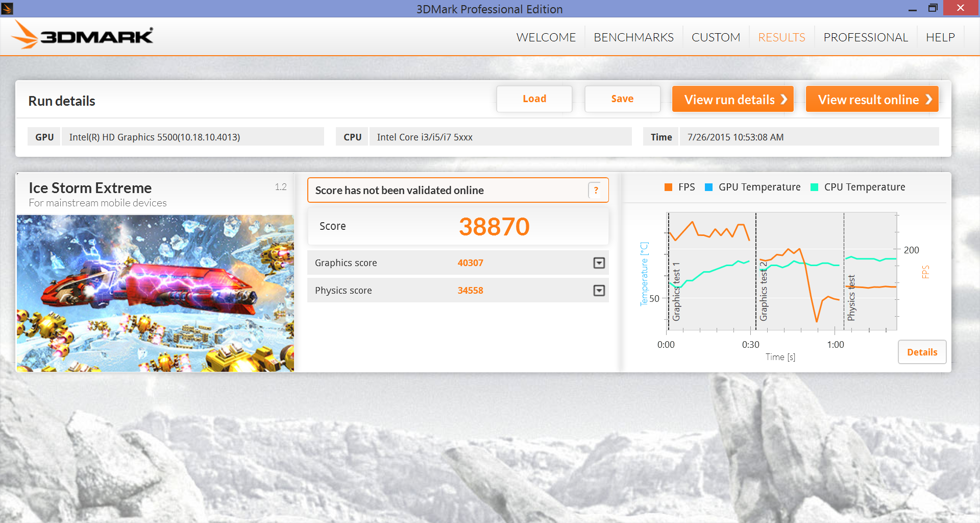This screenshot has height=523, width=980.
Task: Close the 3DMark window
Action: 961,8
